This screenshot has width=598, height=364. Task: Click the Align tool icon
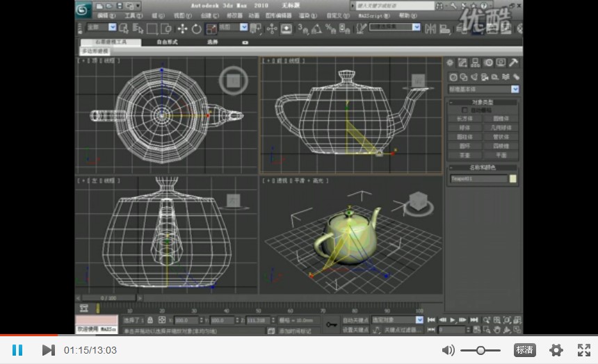[445, 28]
